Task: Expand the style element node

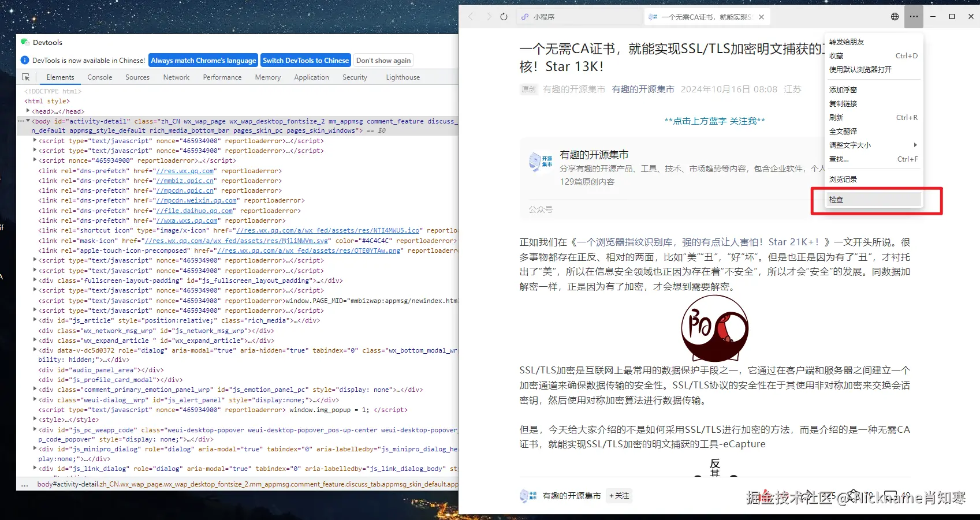Action: [x=35, y=420]
